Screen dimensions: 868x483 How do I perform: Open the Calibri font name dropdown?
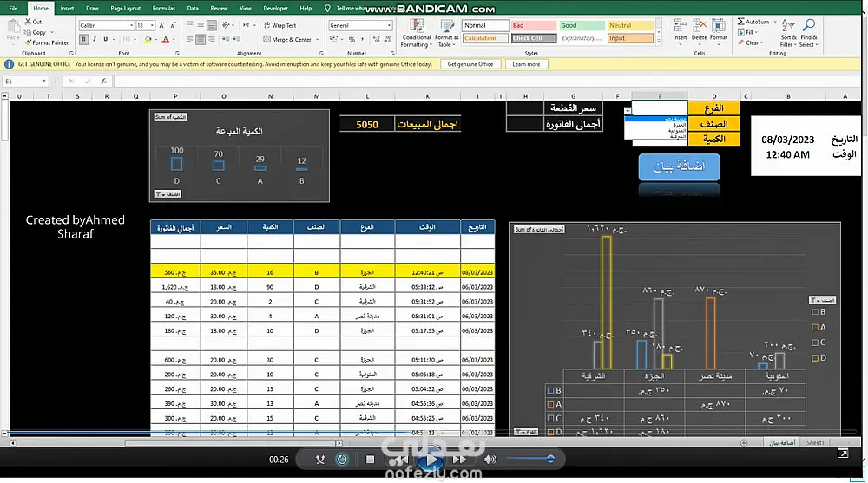[x=131, y=25]
